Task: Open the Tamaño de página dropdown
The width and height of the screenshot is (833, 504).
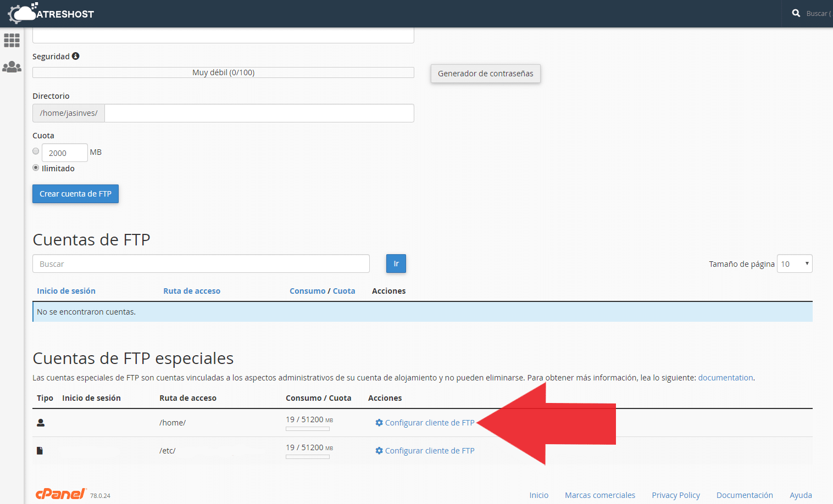Action: [795, 264]
